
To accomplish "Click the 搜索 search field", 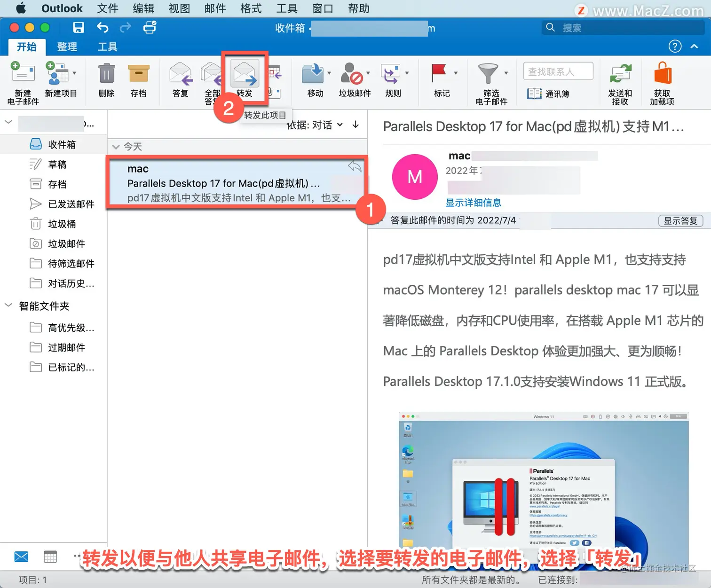I will (623, 28).
